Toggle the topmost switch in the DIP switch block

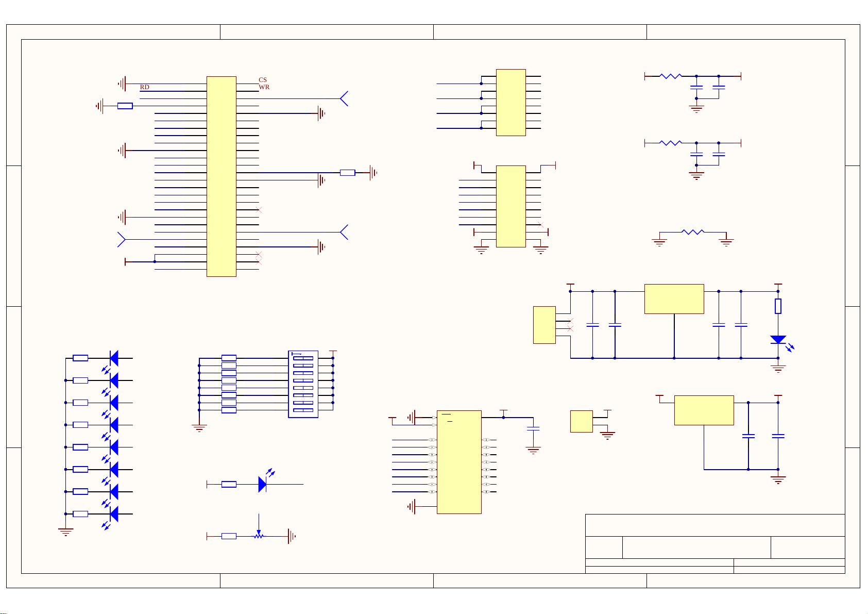pyautogui.click(x=303, y=358)
